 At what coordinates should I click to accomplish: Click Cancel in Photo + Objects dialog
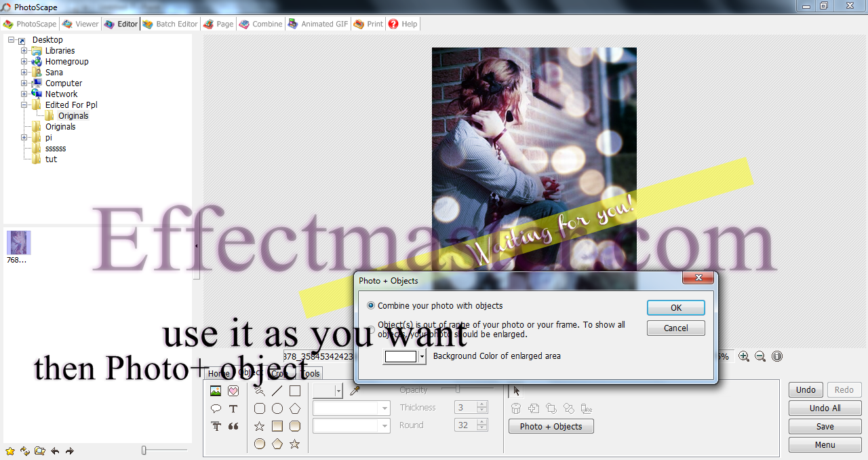(676, 328)
